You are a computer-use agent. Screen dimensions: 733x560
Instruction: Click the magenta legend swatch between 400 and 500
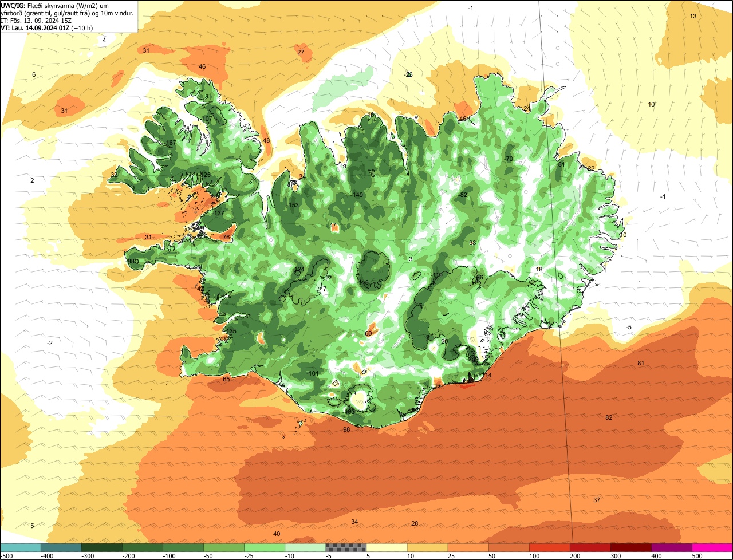(x=672, y=548)
